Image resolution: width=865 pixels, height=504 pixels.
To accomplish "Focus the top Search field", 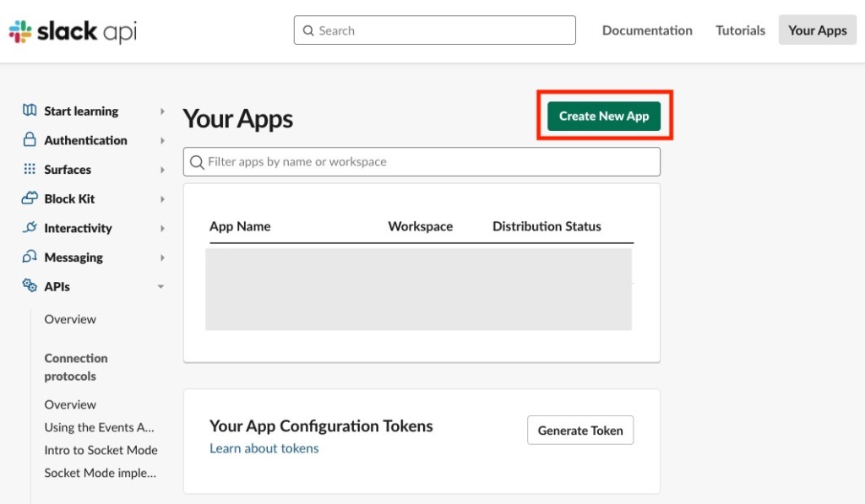I will click(435, 30).
